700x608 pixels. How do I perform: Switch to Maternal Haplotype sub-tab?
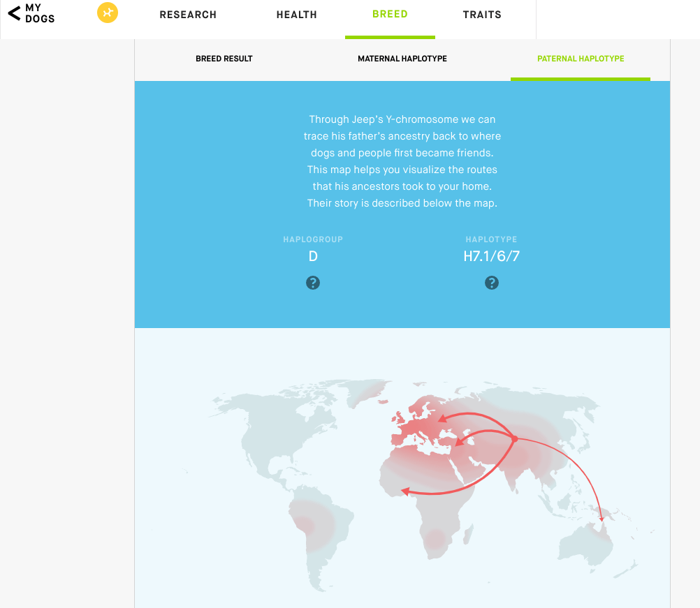(x=402, y=59)
